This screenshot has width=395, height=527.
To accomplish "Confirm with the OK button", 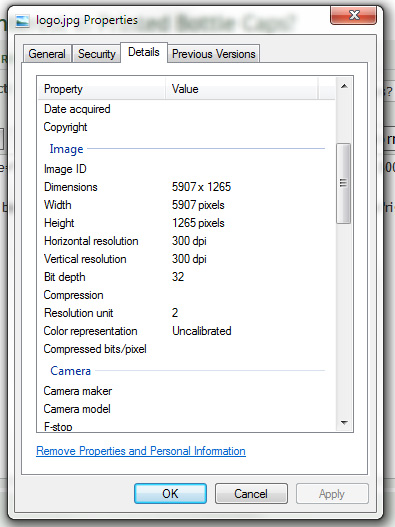I will point(170,494).
